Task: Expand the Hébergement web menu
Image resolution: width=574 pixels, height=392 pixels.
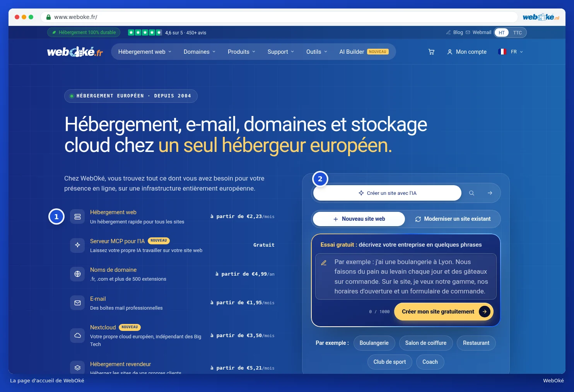Action: click(x=145, y=52)
